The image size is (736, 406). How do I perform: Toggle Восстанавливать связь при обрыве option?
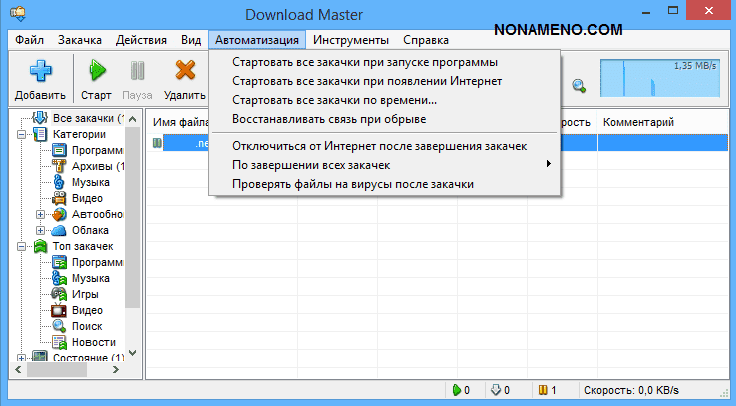click(329, 119)
